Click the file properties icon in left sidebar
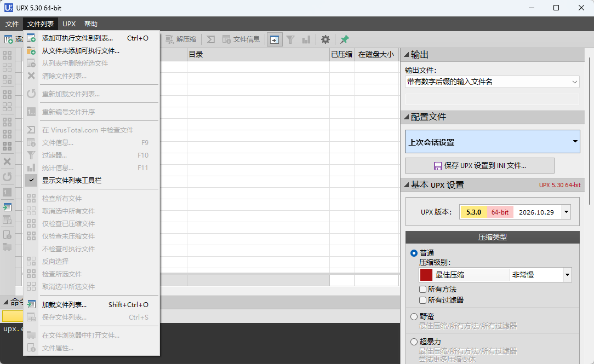Viewport: 594px width, 364px height. pyautogui.click(x=7, y=235)
